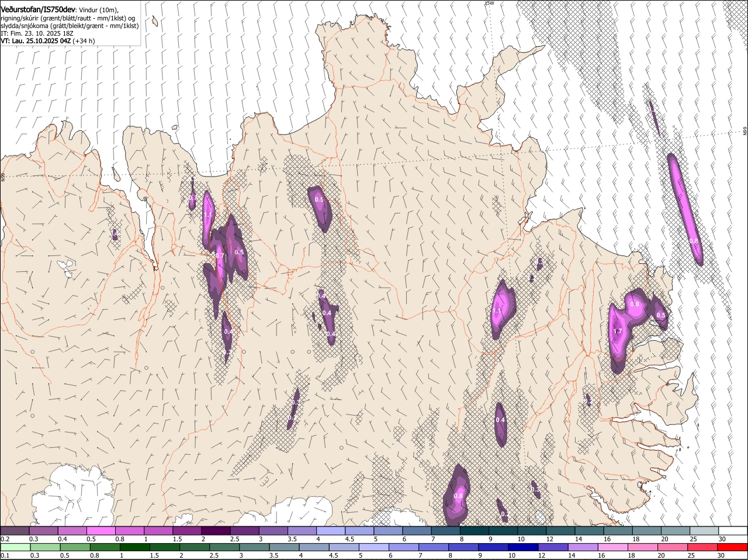Click the valid time line 'VT: Lau. 25.10.2025 04Z'
Screen dimensions: 748x560
click(x=36, y=41)
